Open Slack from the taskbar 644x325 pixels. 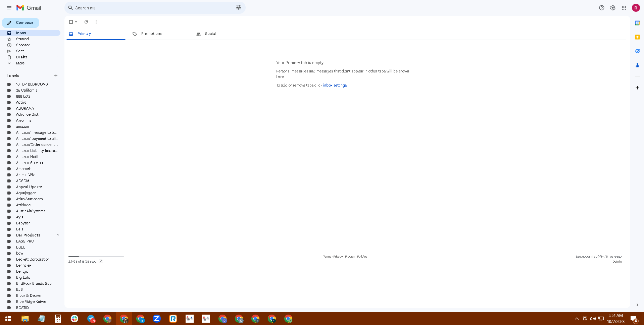[x=75, y=319]
